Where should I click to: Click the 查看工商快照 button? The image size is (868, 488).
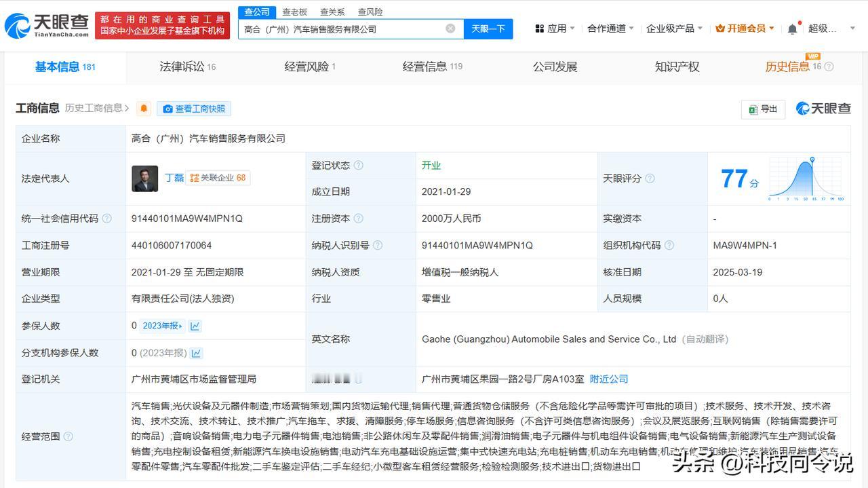[194, 109]
